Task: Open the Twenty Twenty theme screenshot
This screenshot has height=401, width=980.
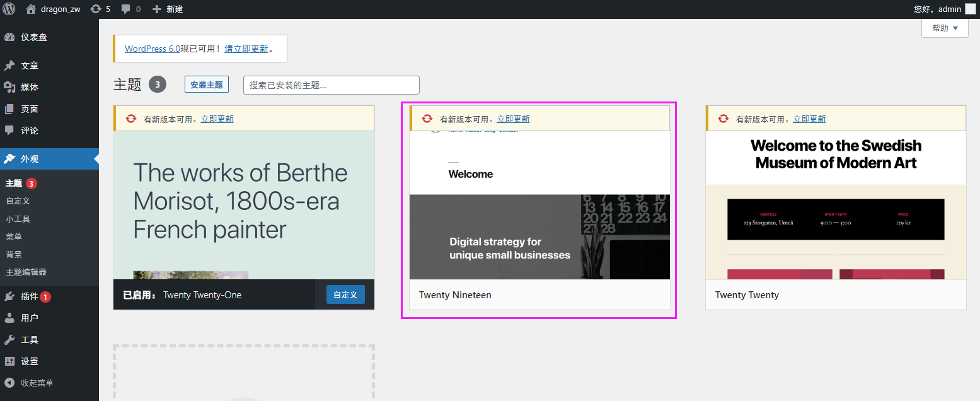Action: [836, 205]
